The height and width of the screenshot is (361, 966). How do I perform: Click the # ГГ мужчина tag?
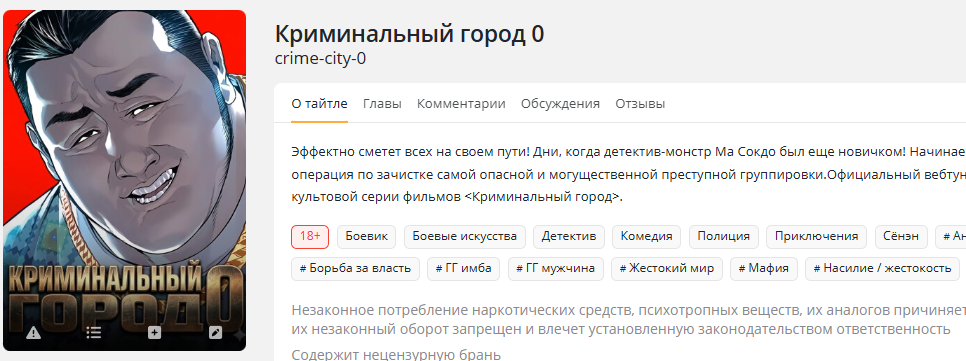pos(556,269)
